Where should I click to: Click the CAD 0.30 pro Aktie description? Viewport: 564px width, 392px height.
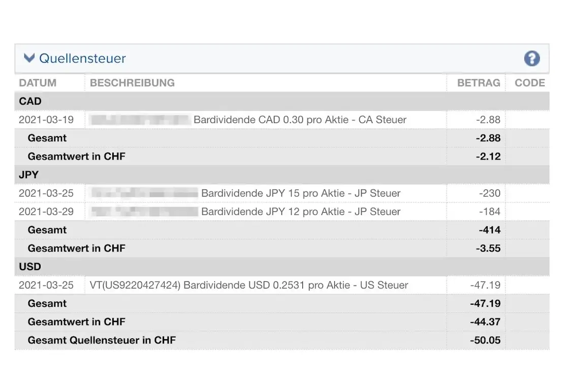point(300,120)
